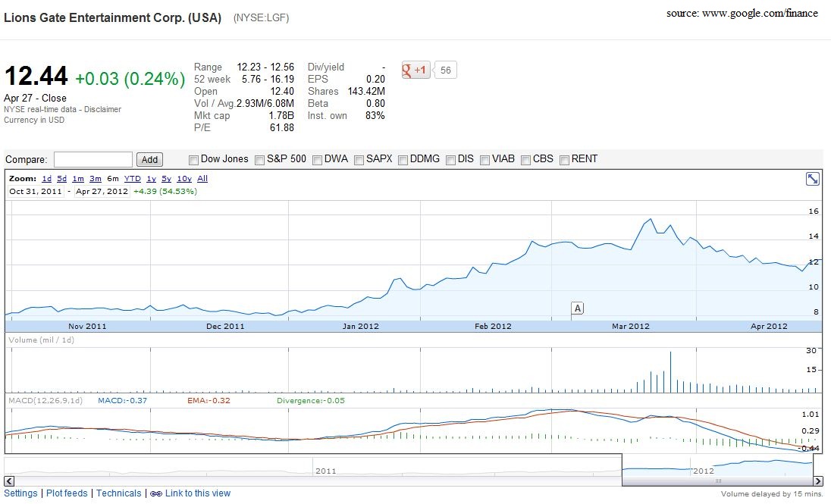Click the 'A' news marker on chart

coord(578,308)
